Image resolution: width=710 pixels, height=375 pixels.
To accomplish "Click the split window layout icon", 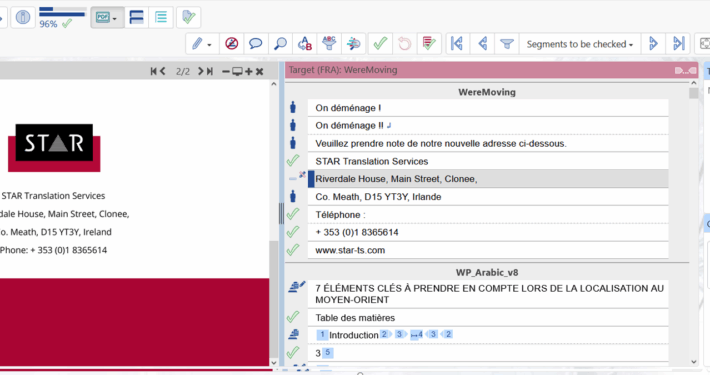I will [x=136, y=17].
